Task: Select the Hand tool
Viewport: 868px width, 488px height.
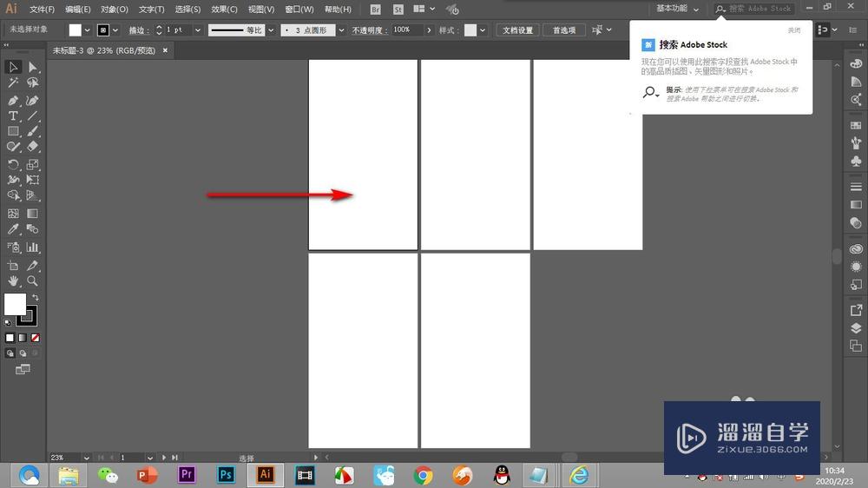Action: [x=13, y=281]
